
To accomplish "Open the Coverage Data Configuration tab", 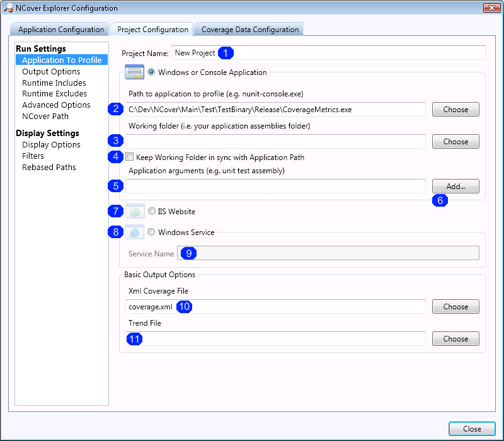I will (x=248, y=29).
